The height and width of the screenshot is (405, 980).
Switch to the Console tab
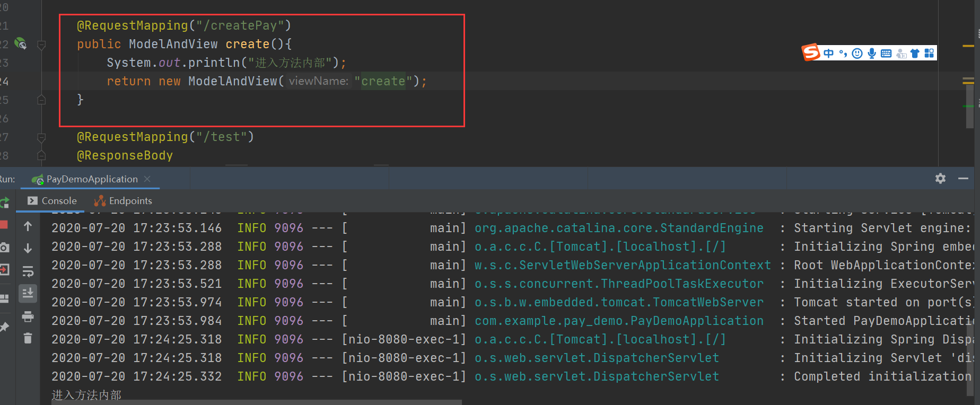pos(52,201)
